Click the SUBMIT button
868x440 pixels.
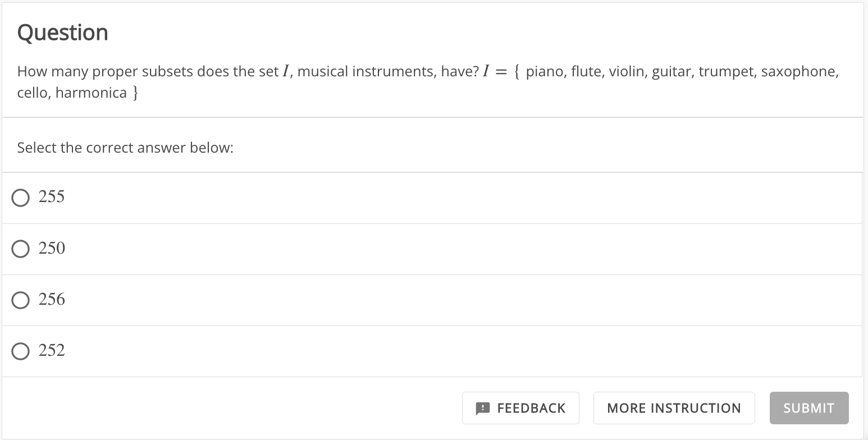point(808,408)
